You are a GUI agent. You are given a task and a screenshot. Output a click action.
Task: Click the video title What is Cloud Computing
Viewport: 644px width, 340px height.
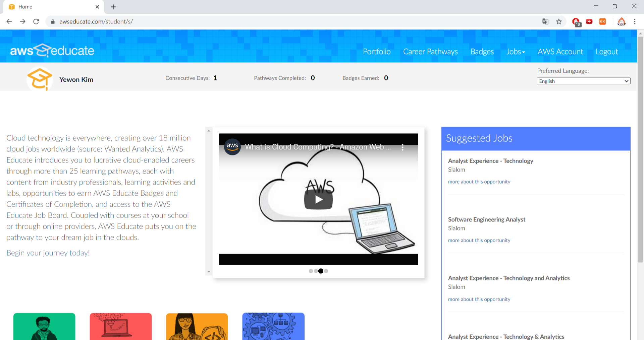click(318, 147)
